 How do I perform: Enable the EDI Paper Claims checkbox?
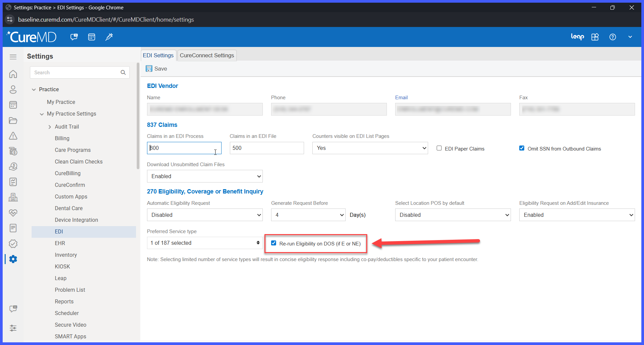pos(439,148)
